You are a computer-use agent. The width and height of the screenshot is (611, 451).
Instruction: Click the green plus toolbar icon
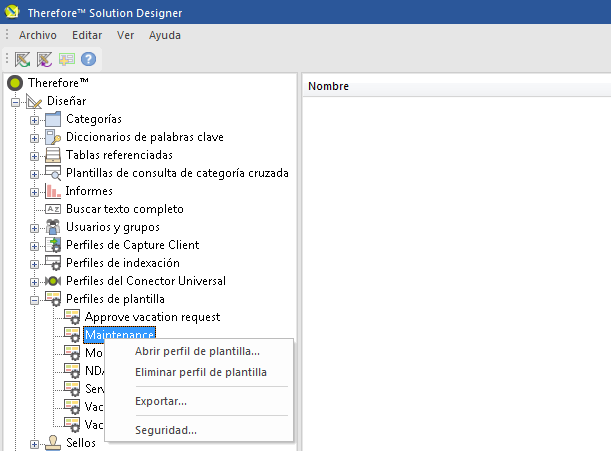pos(66,60)
